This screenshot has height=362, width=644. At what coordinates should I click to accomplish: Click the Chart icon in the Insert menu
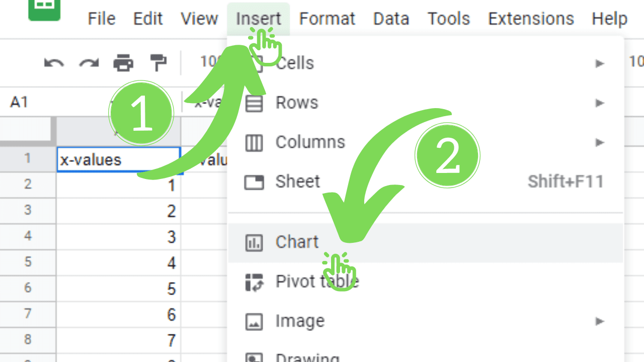point(254,242)
